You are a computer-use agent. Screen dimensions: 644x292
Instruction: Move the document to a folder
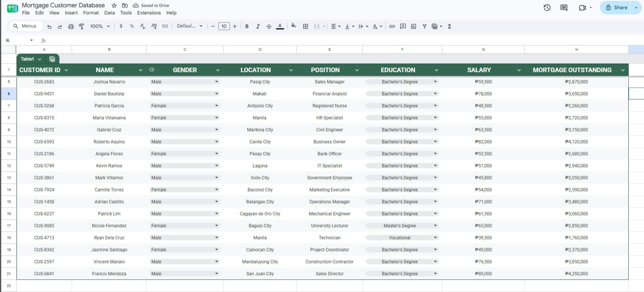tap(125, 6)
